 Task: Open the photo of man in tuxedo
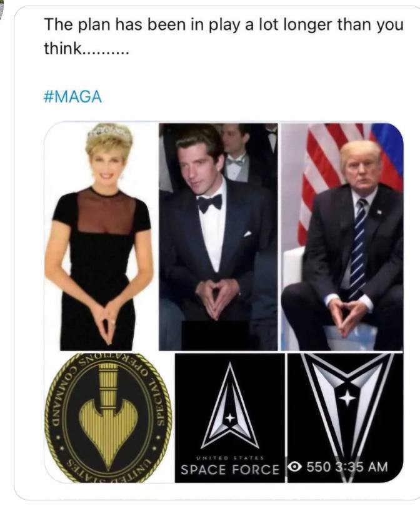[x=217, y=237]
